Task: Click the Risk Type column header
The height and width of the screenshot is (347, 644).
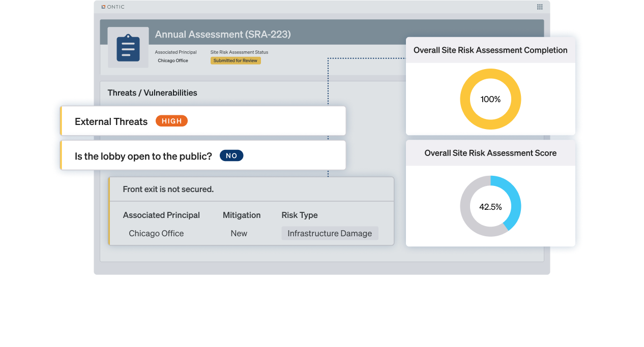Action: click(300, 215)
